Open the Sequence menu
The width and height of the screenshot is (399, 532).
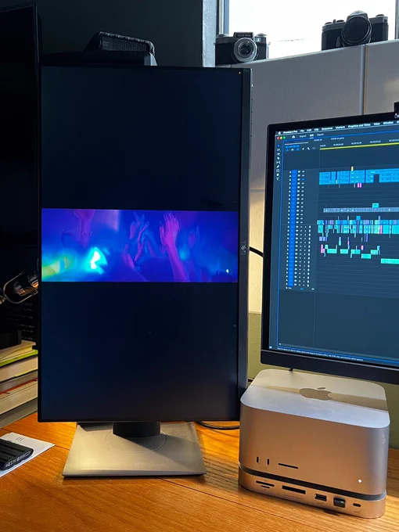click(x=327, y=128)
